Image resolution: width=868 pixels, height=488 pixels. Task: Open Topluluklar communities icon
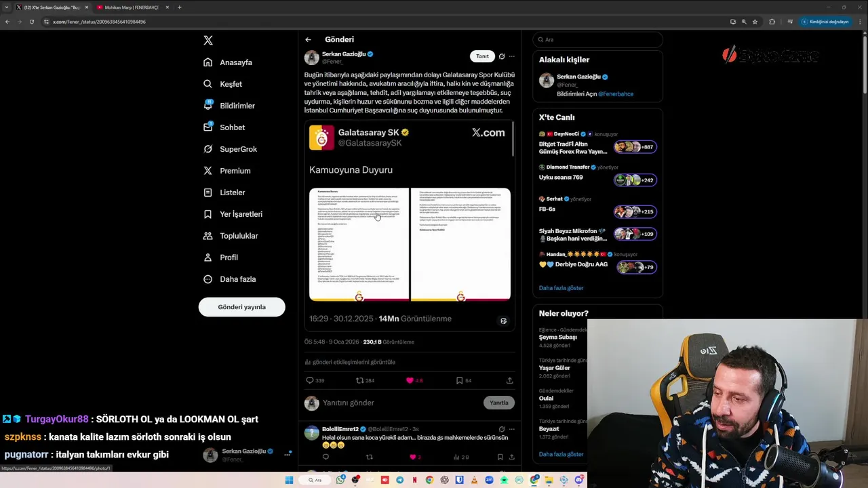[x=208, y=236]
